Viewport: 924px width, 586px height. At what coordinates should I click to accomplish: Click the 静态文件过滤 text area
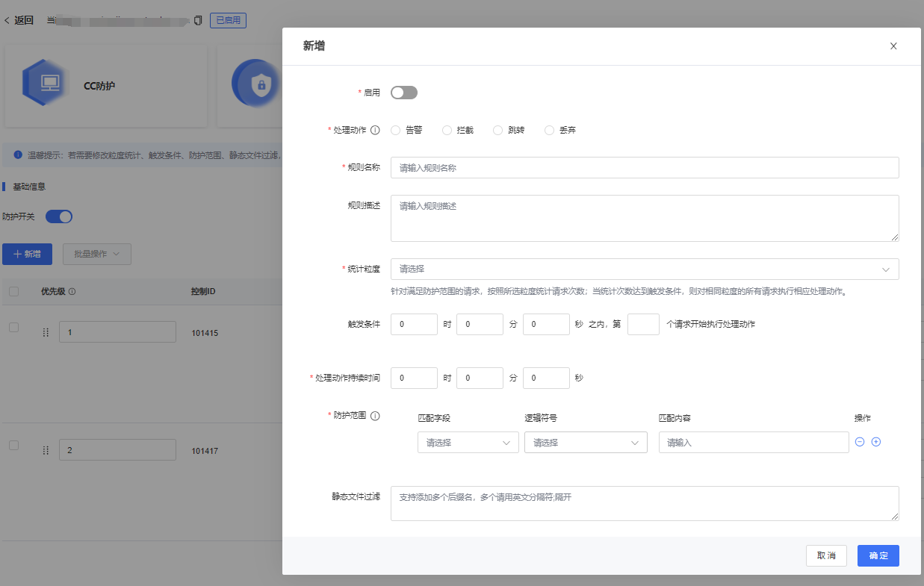pyautogui.click(x=644, y=503)
